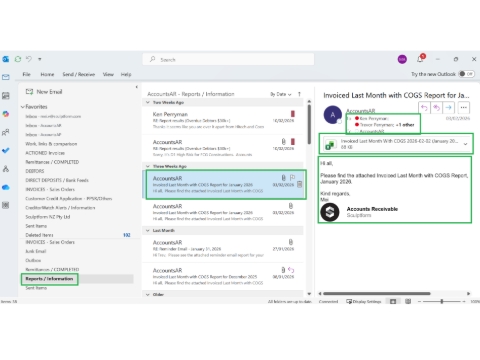Adjust the zoom slider in the status bar
Screen dimensions: 480x360
(x=441, y=301)
